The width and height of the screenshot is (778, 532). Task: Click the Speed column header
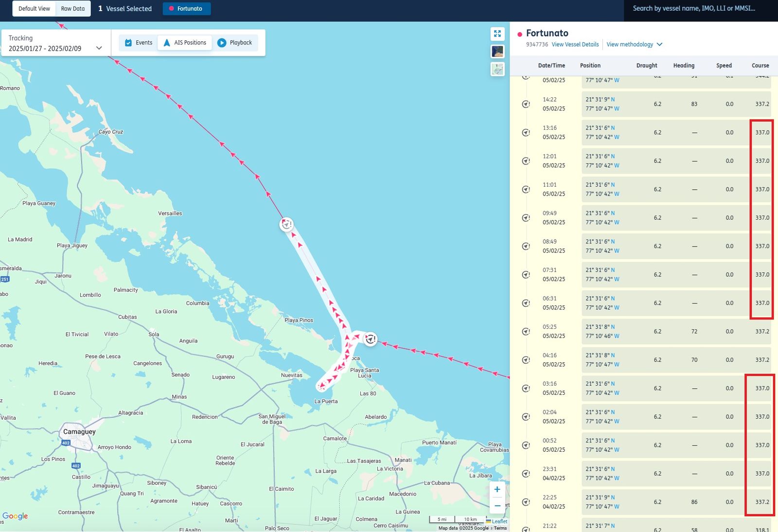click(724, 66)
